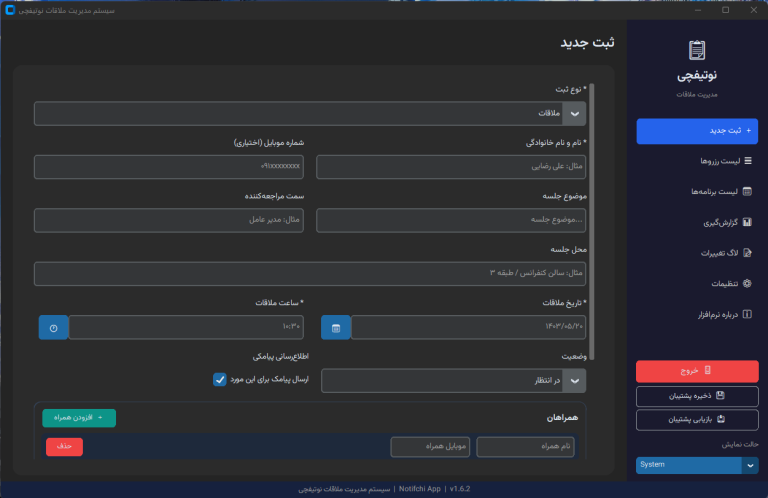Open the clock time picker button

(53, 328)
